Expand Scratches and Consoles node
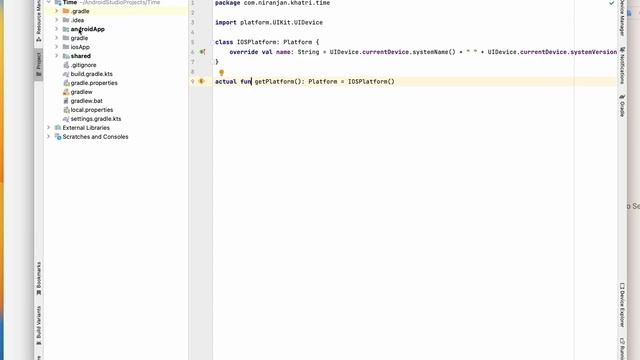Viewport: 640px width, 360px height. tap(49, 137)
